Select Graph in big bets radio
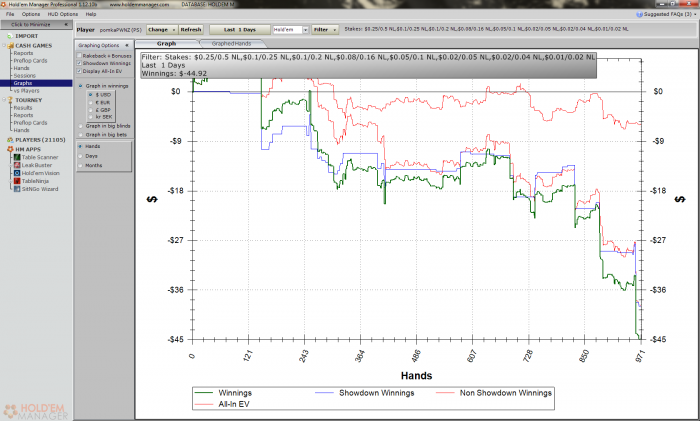This screenshot has height=421, width=700. click(80, 134)
